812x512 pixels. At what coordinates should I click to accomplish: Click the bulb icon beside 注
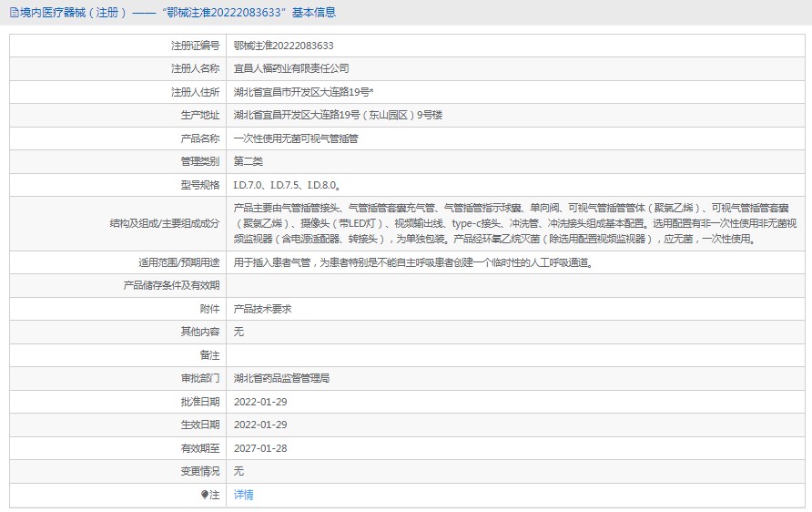pos(205,495)
